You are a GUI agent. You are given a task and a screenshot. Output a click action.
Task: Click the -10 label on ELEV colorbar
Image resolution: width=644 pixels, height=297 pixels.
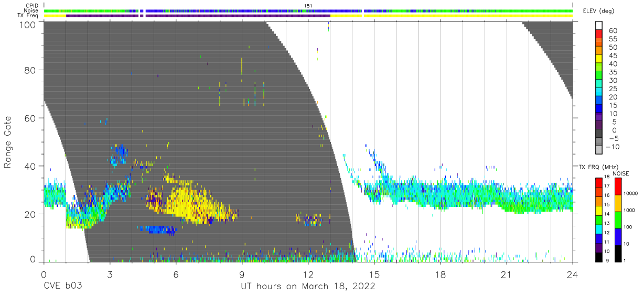[x=613, y=147]
